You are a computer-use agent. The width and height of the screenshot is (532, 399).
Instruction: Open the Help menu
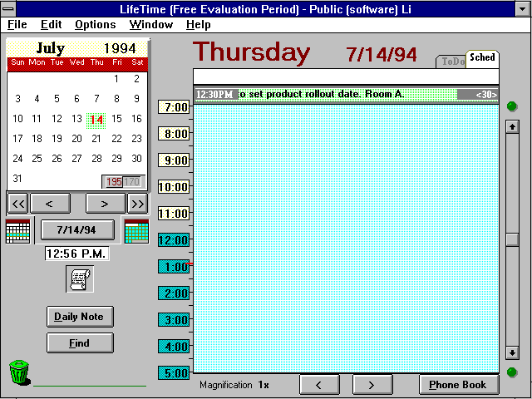tap(199, 24)
